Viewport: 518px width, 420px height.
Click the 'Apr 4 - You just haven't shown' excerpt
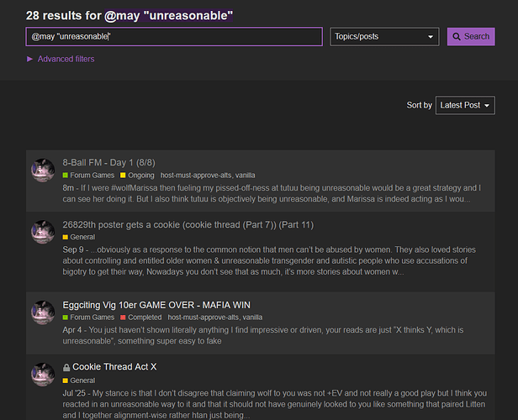point(263,335)
